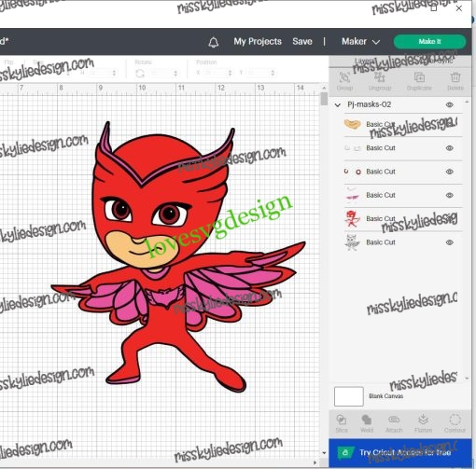Viewport: 476px width, 469px height.
Task: Select the tan face shape layer thumbnail
Action: pos(352,125)
